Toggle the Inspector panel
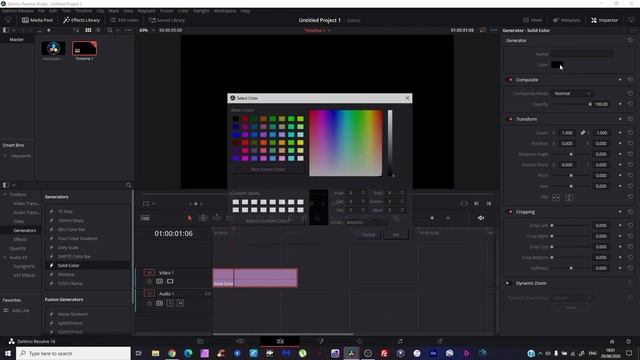Screen dimensions: 640x360 click(x=604, y=20)
